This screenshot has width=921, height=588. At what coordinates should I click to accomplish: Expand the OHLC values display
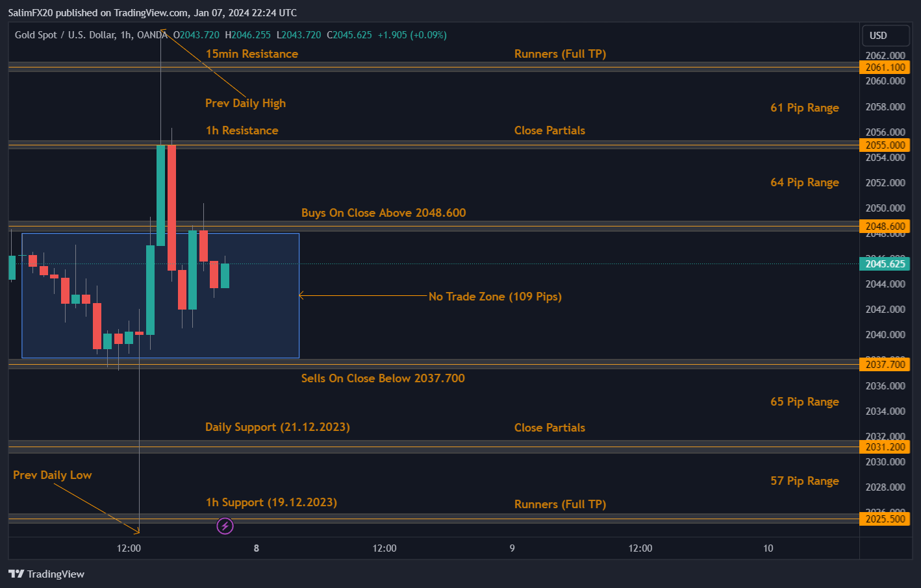[x=312, y=35]
